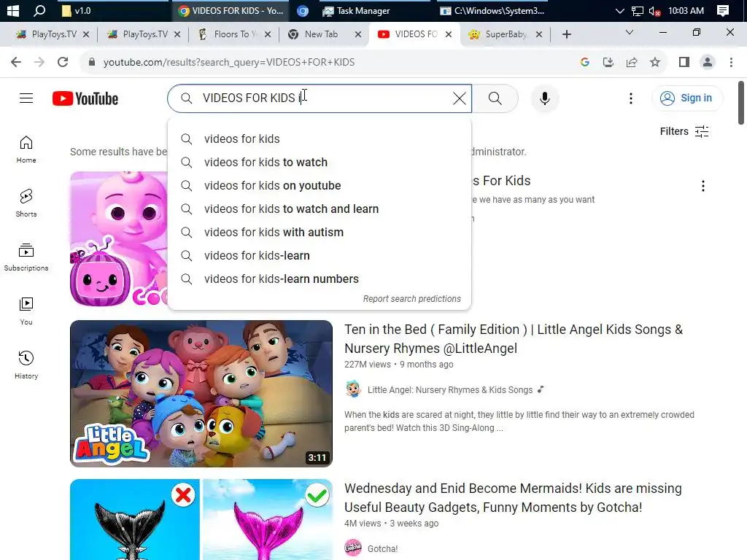
Task: Open the Windows Start menu
Action: pyautogui.click(x=13, y=10)
